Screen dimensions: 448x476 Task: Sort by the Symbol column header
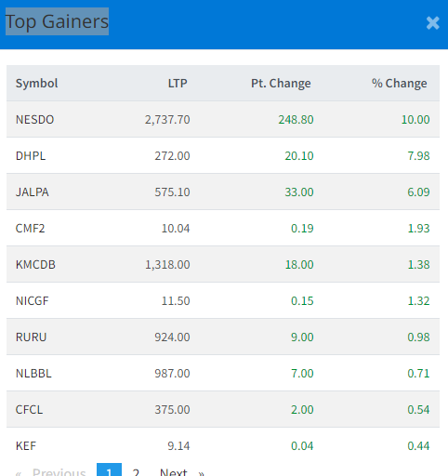click(36, 84)
